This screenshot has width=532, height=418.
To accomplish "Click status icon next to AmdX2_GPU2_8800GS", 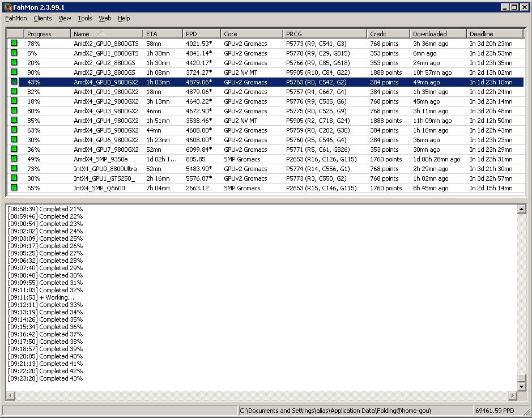I will (x=14, y=62).
